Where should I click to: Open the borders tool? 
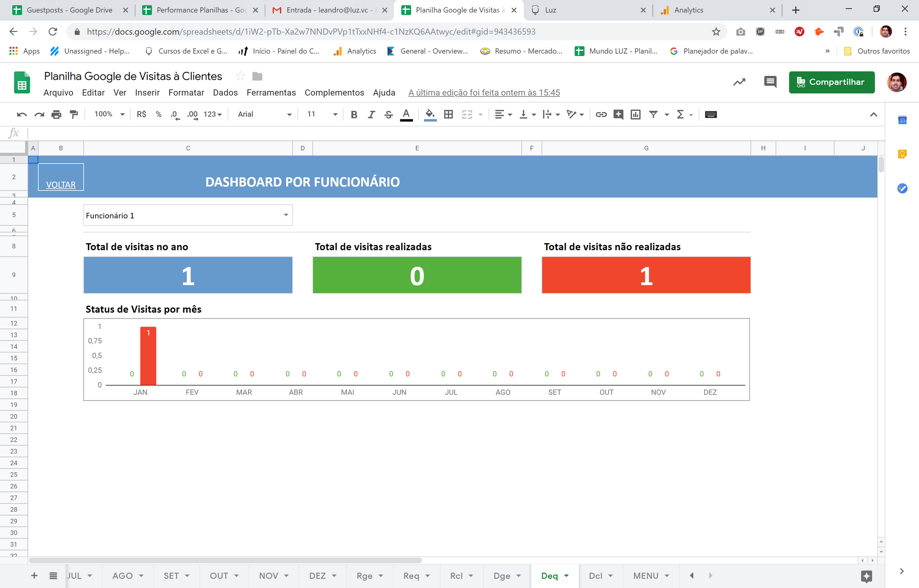click(x=448, y=114)
